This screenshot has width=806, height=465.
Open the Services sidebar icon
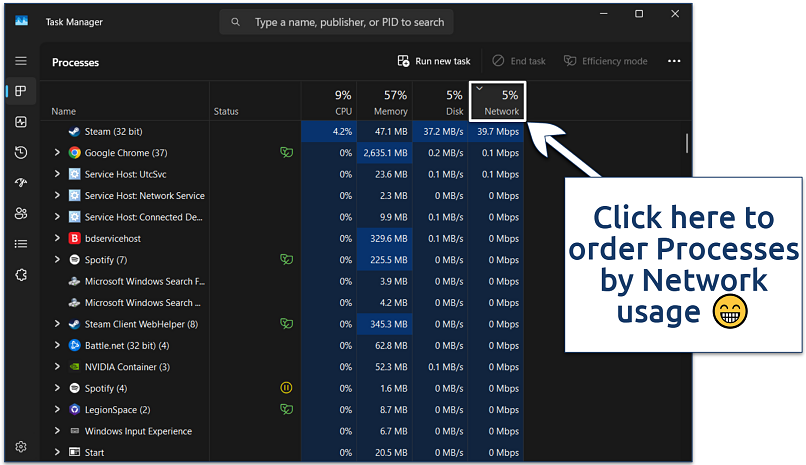(21, 274)
